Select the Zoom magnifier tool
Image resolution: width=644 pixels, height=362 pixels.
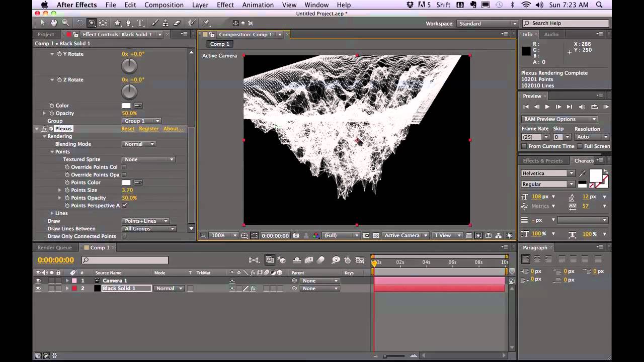(x=65, y=23)
